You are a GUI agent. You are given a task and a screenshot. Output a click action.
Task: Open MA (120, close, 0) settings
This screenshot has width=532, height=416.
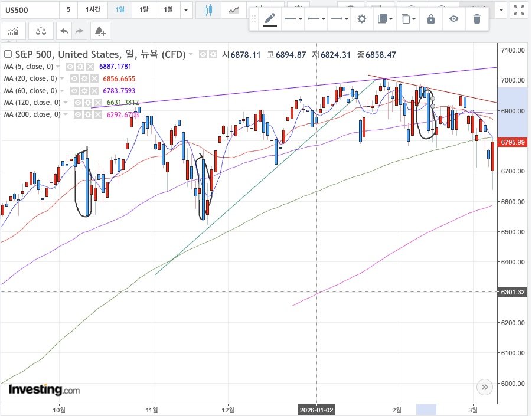coord(88,103)
